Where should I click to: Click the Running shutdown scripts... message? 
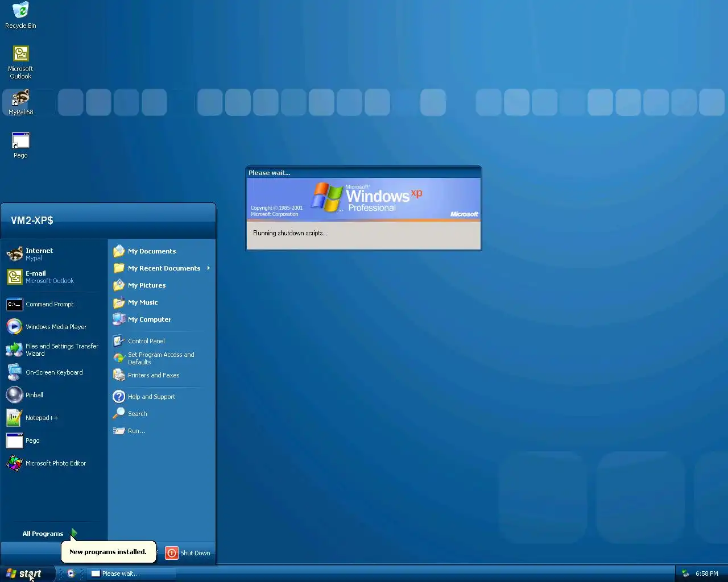[x=290, y=233]
